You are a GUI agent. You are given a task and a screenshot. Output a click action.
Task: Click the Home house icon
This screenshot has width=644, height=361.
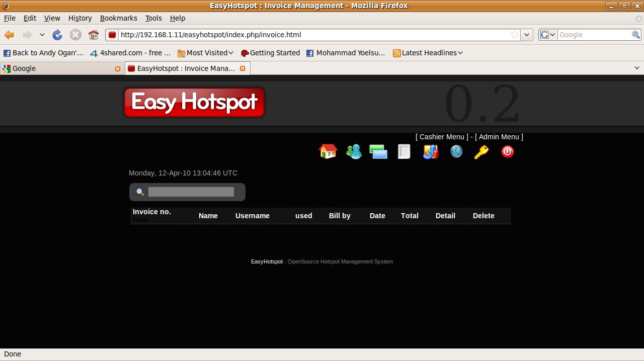point(328,151)
